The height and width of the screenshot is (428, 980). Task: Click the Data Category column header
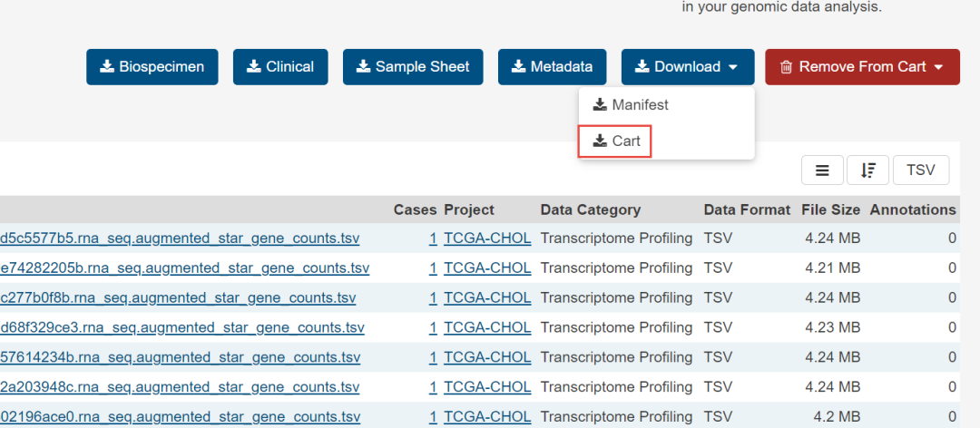point(591,210)
